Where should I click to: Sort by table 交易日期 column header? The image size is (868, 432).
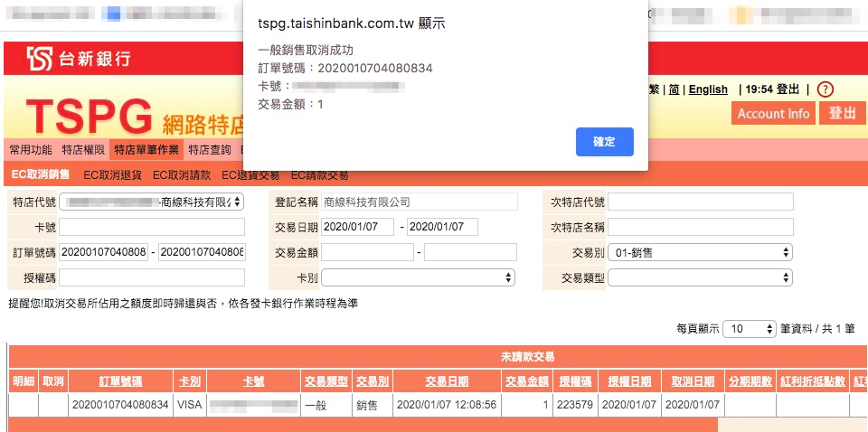pyautogui.click(x=447, y=381)
